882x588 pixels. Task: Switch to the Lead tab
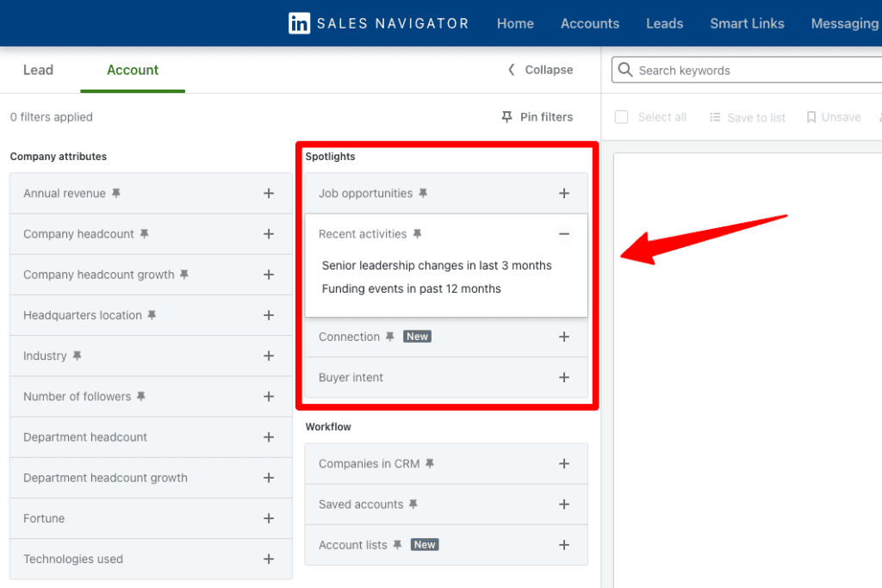coord(38,70)
